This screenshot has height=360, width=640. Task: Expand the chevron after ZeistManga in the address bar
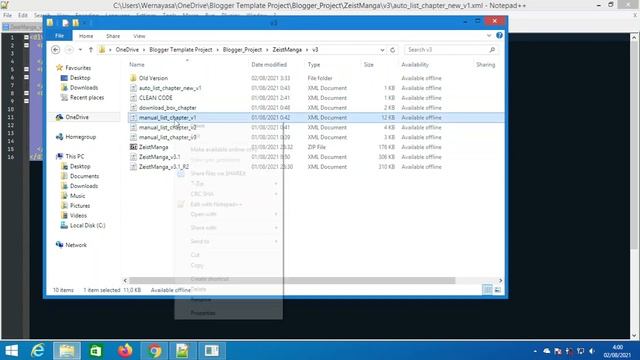click(x=307, y=50)
